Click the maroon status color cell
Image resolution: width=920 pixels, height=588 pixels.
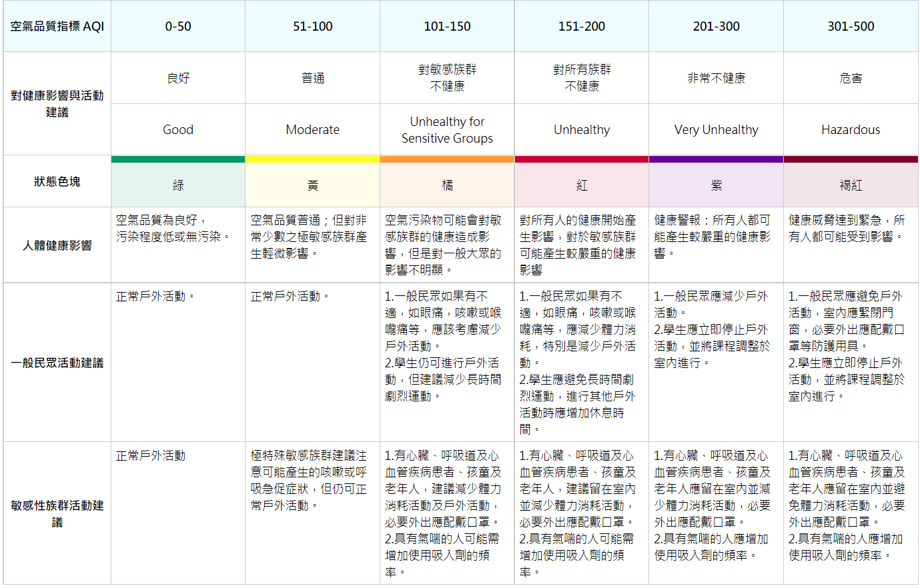coord(851,185)
